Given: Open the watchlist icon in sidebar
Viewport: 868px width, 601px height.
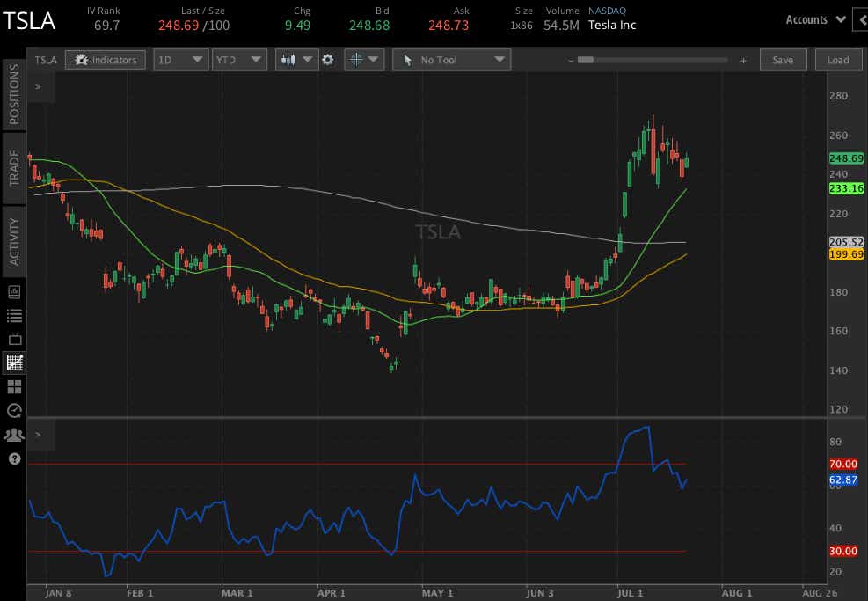Looking at the screenshot, I should point(14,316).
